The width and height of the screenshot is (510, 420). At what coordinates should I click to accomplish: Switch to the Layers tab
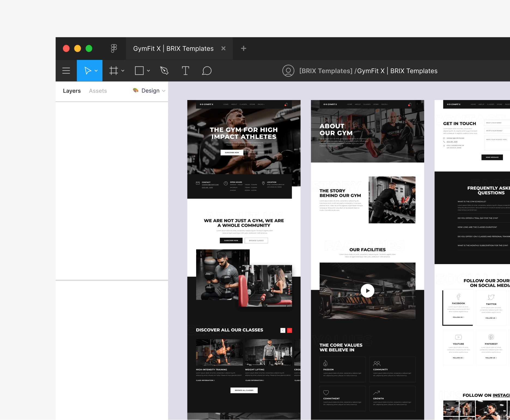coord(72,91)
